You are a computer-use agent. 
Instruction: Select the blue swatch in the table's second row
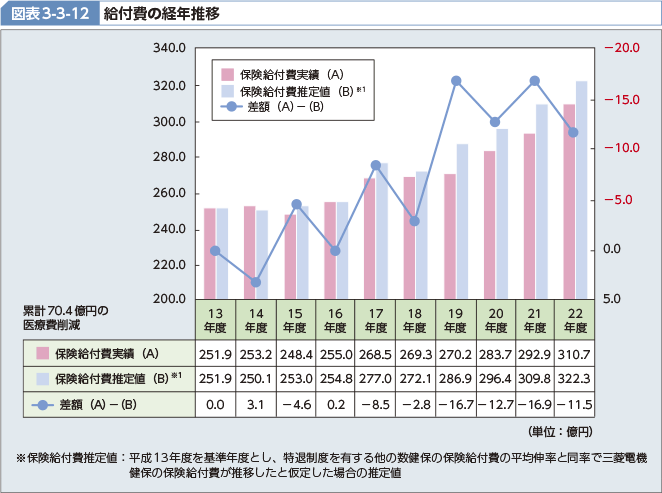42,379
